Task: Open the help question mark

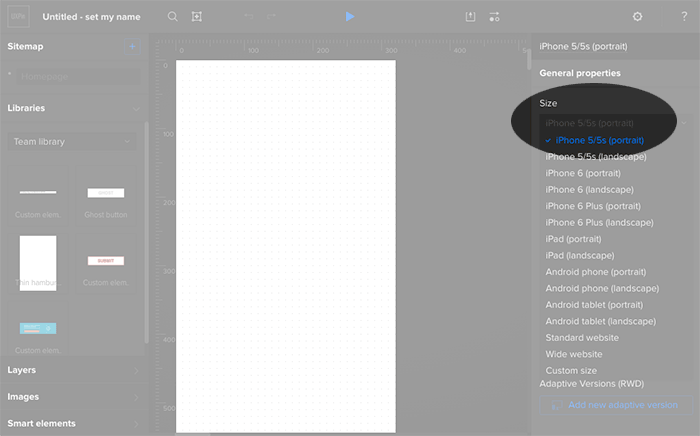Action: (684, 17)
